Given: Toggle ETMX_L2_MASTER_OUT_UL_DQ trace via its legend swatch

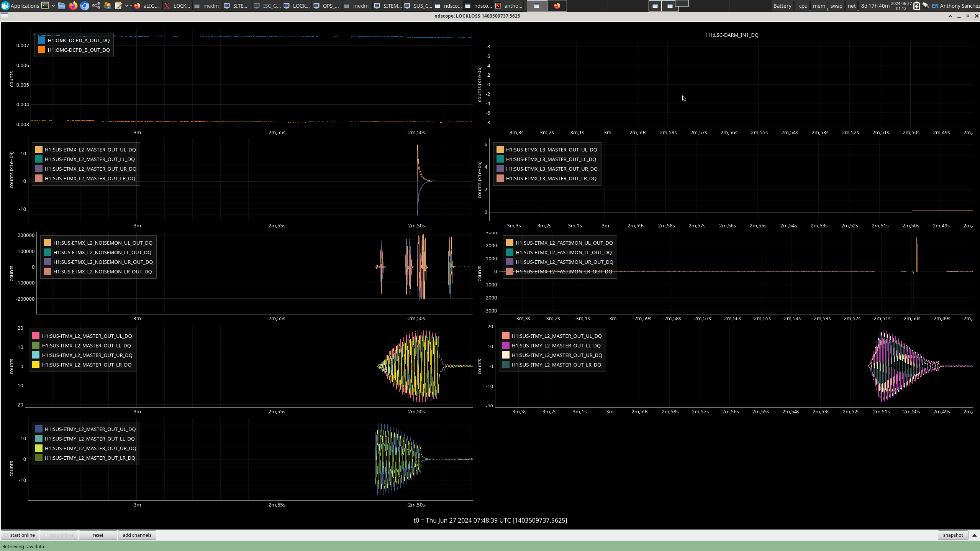Looking at the screenshot, I should point(39,150).
